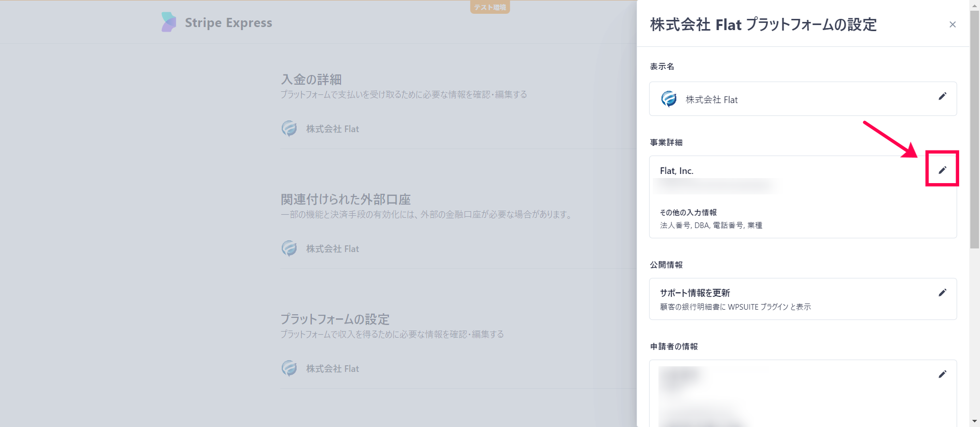Select 株式会社 Flat under プラットフォームの設定
980x427 pixels.
(x=332, y=369)
